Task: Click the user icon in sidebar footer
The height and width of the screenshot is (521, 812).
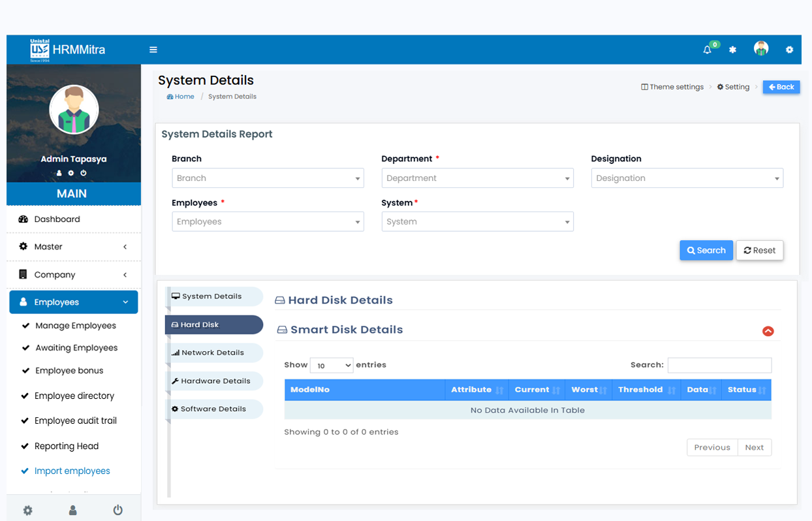Action: coord(73,510)
